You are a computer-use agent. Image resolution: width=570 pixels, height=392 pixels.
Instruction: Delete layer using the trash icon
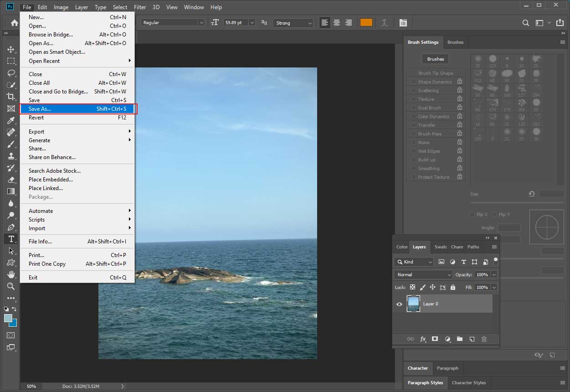coord(484,339)
